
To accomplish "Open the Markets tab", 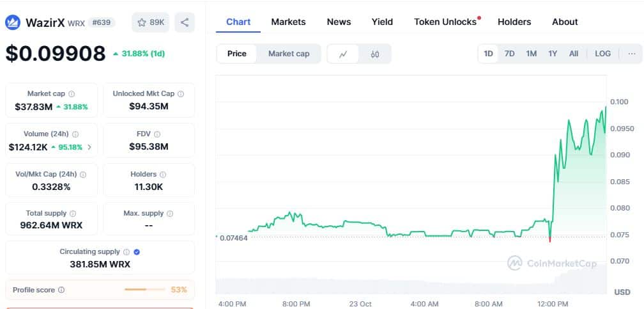I will pyautogui.click(x=288, y=22).
